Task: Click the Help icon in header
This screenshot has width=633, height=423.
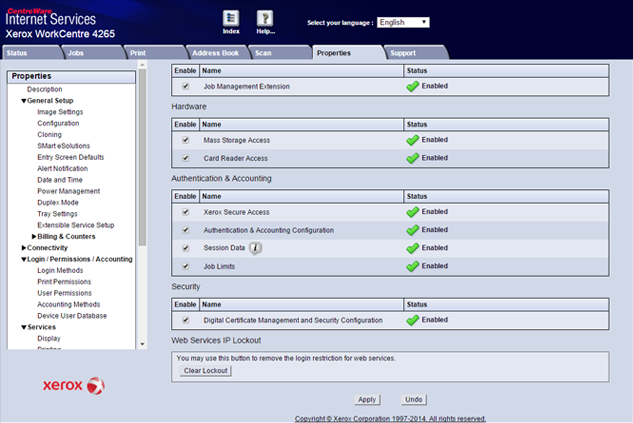Action: [x=264, y=19]
